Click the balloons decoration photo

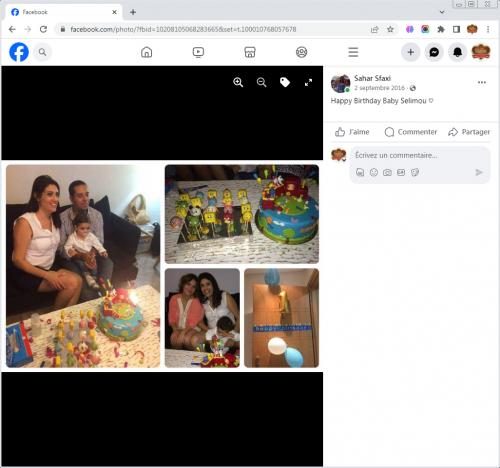pyautogui.click(x=282, y=318)
